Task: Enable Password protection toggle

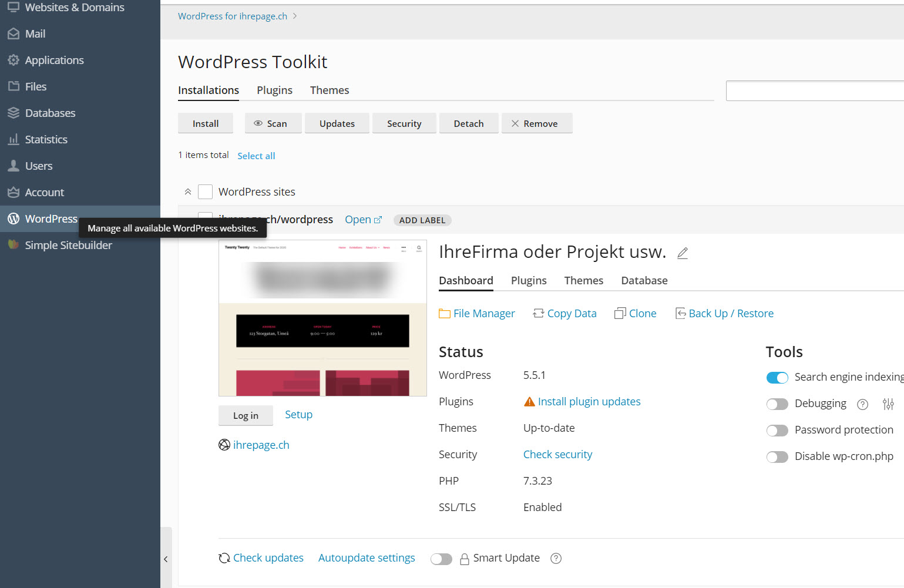Action: (x=777, y=431)
